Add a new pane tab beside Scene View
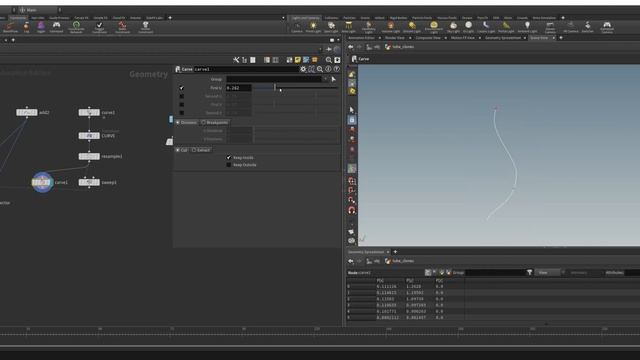 tap(561, 38)
